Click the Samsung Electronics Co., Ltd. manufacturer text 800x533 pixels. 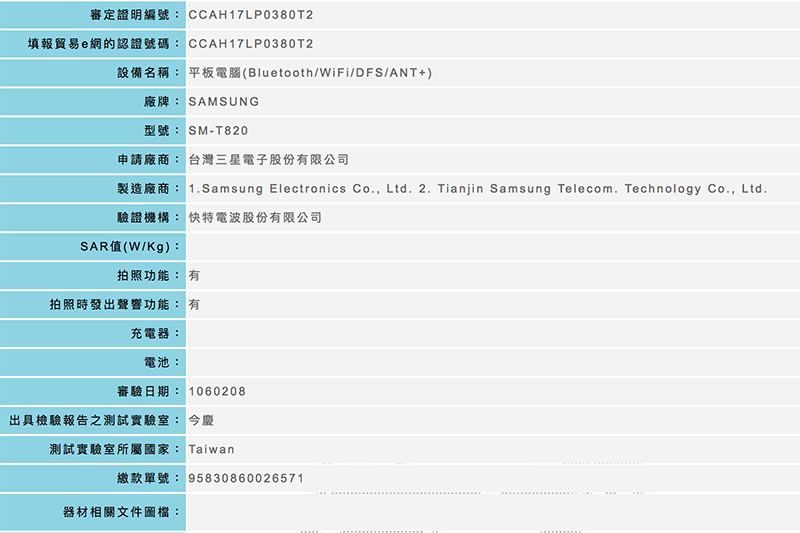pyautogui.click(x=298, y=189)
